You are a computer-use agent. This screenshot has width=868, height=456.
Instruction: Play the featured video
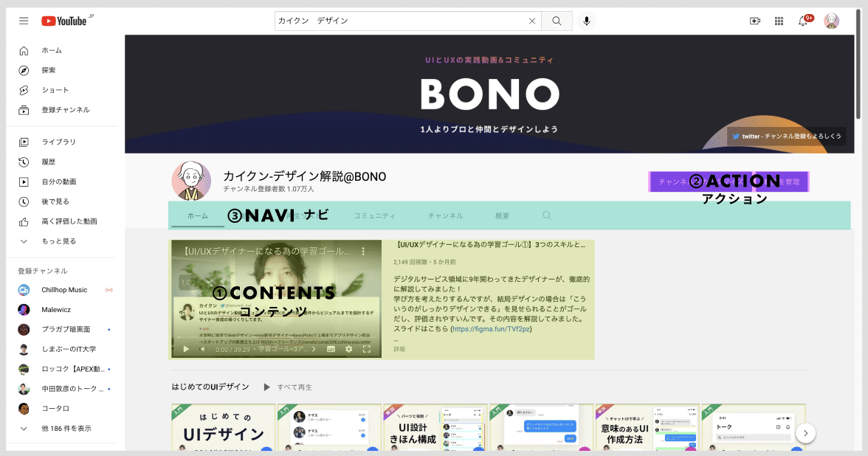(x=186, y=349)
